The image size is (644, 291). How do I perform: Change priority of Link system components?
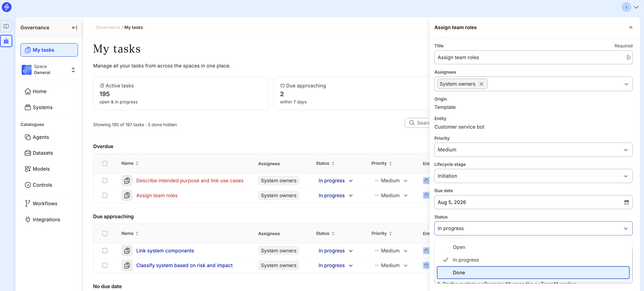pos(391,250)
